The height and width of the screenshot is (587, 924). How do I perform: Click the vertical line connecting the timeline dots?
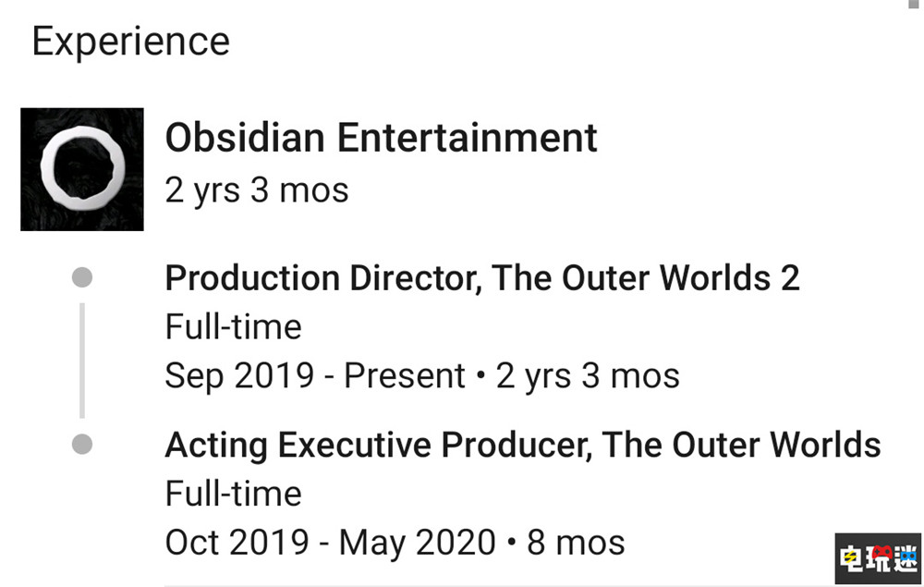(x=82, y=361)
